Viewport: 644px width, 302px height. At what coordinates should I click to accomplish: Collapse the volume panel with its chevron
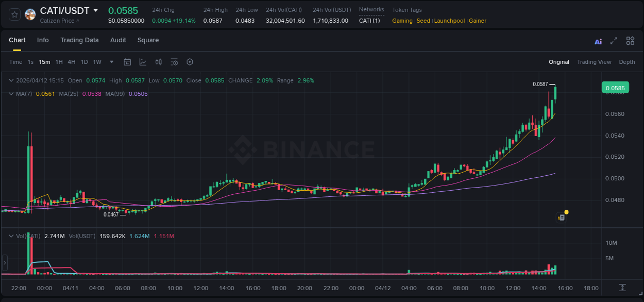10,236
